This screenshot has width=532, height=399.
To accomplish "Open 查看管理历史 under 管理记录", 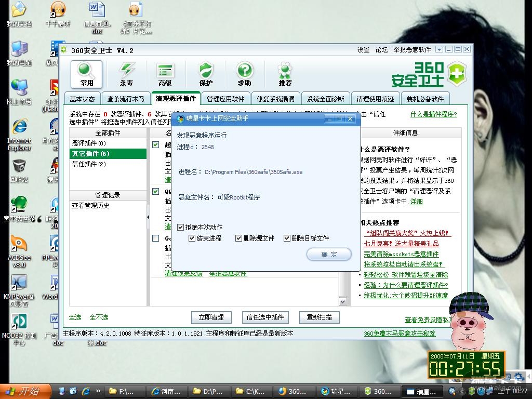I will click(90, 206).
